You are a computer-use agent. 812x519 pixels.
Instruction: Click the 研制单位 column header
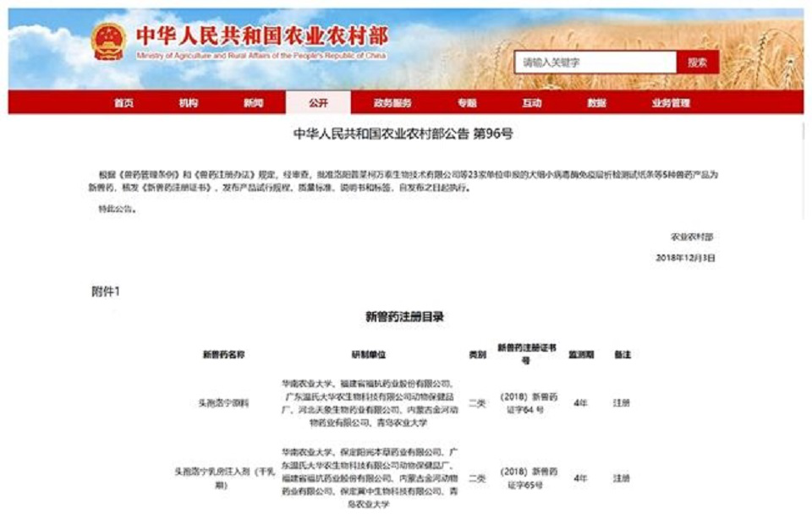[x=368, y=355]
